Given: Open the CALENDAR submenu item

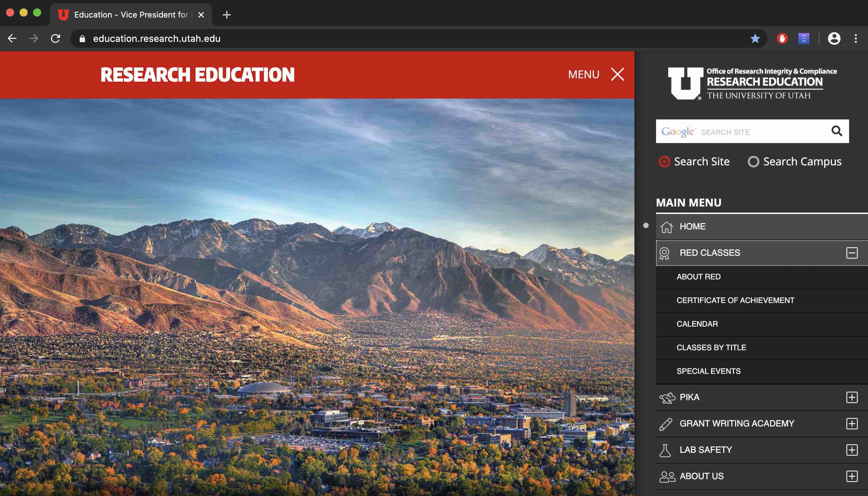Looking at the screenshot, I should click(x=697, y=324).
